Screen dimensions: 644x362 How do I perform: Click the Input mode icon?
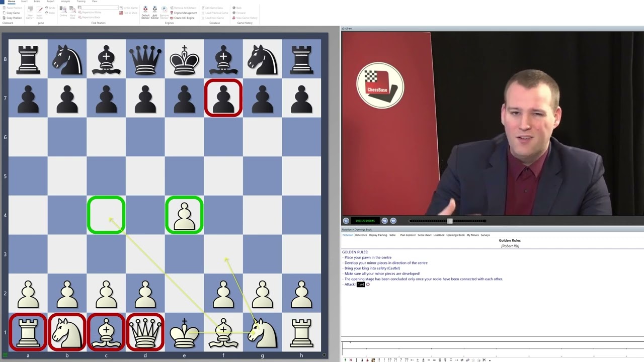click(40, 12)
